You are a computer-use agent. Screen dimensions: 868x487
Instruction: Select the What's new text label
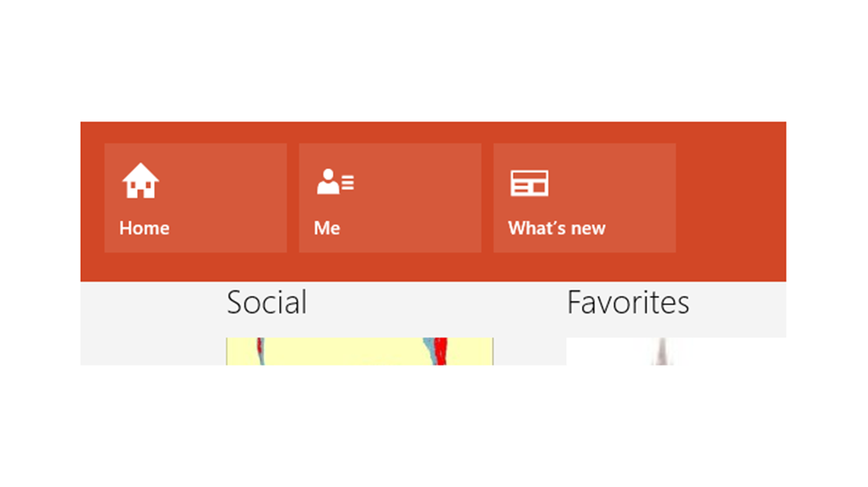(x=556, y=228)
